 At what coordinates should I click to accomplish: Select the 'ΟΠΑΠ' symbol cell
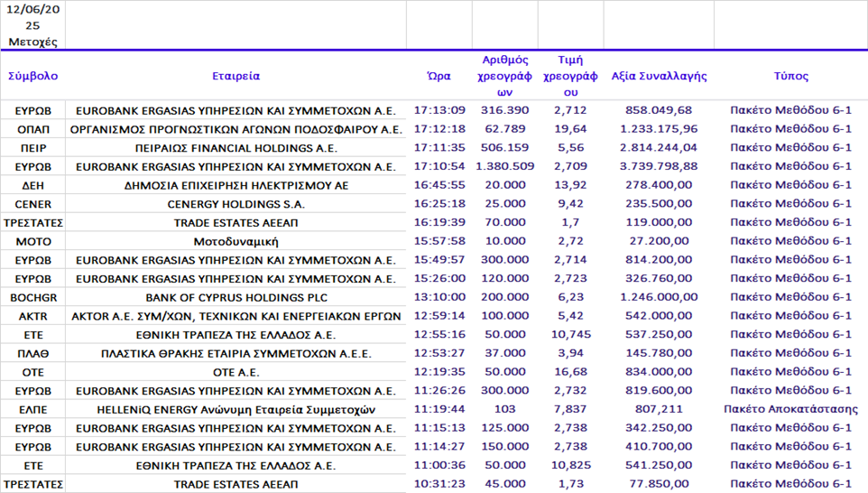coord(33,129)
